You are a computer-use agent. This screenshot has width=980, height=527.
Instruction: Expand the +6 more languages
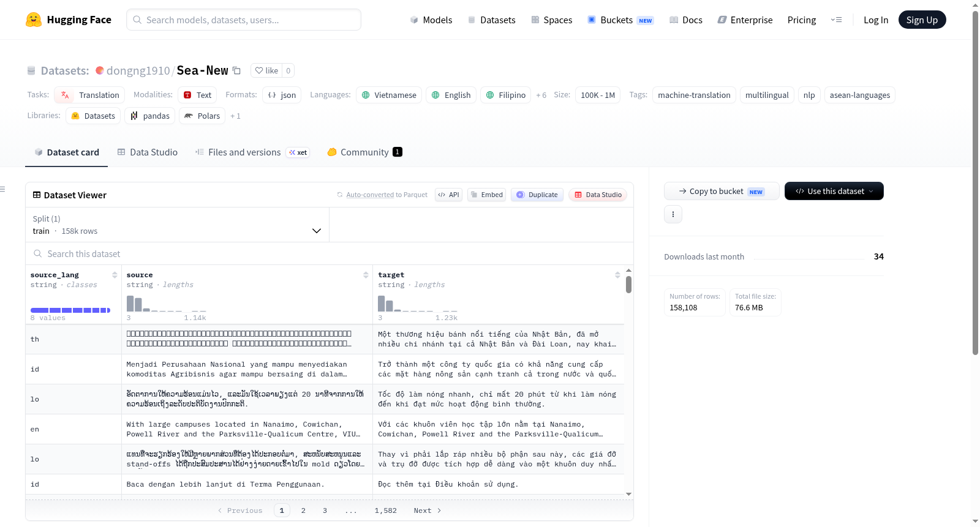point(541,95)
